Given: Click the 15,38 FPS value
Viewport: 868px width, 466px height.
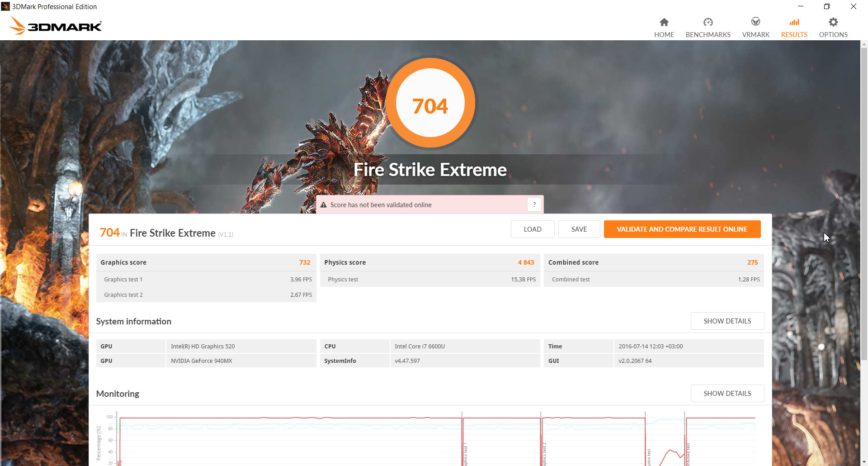Looking at the screenshot, I should (524, 280).
